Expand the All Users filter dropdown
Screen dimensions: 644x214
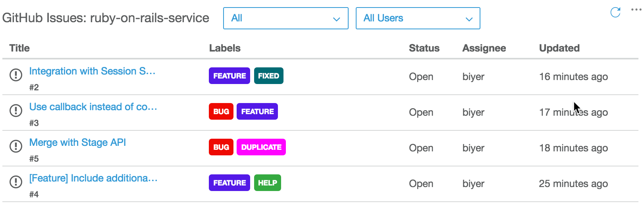(418, 18)
